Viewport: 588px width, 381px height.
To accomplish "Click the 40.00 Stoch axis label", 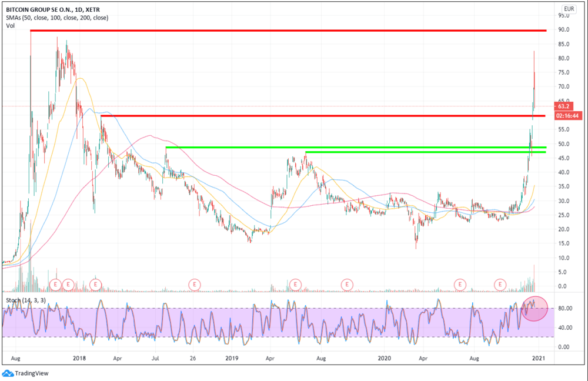I will click(x=565, y=327).
